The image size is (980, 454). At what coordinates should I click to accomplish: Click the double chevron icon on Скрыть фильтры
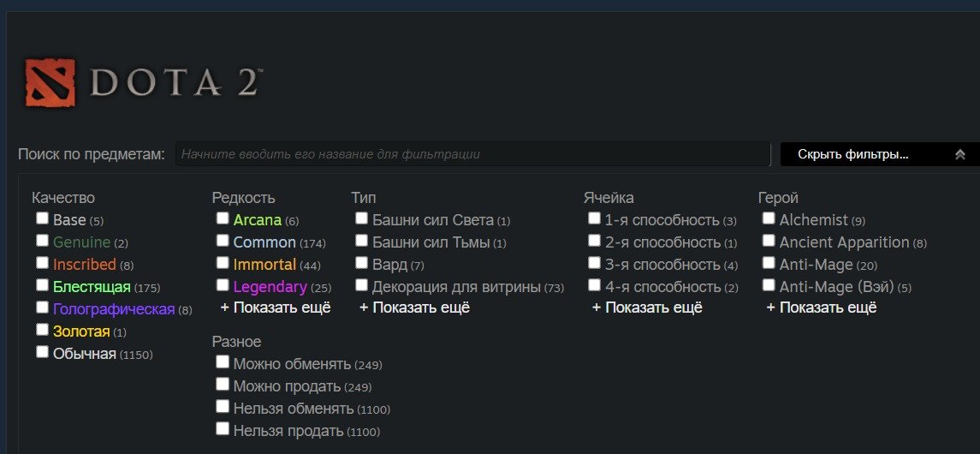coord(960,154)
